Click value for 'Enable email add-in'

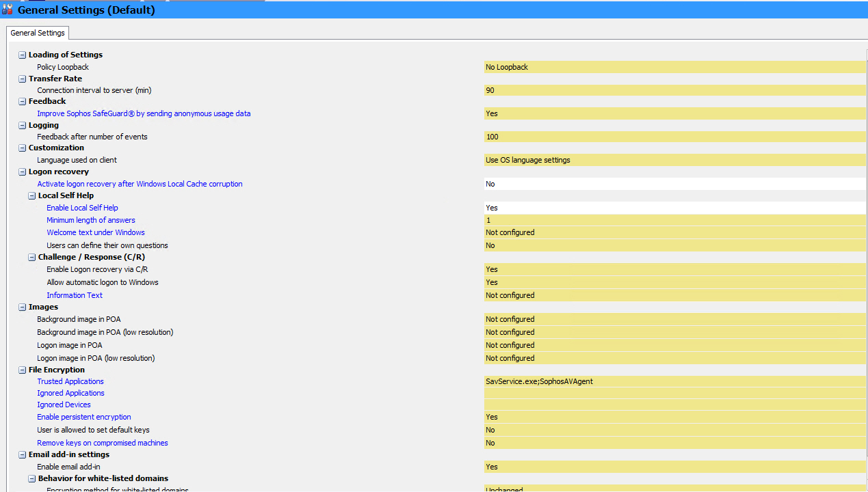click(x=674, y=467)
